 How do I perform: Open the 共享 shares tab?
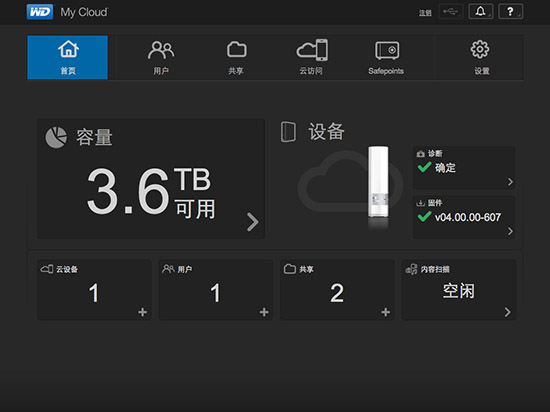tap(236, 58)
